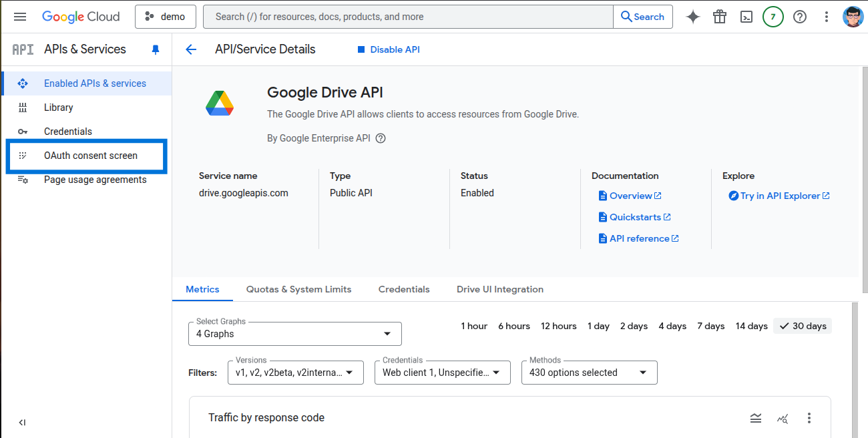Select the 4 days time range

pyautogui.click(x=672, y=326)
